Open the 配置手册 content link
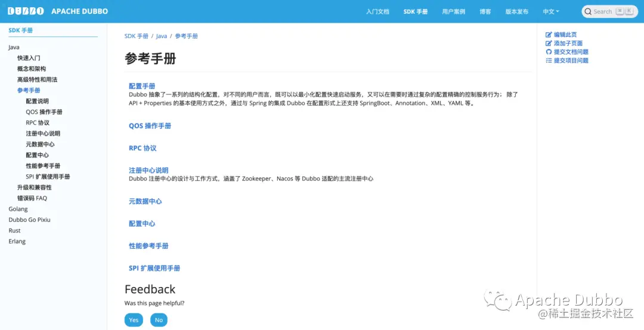This screenshot has width=644, height=330. (x=142, y=86)
